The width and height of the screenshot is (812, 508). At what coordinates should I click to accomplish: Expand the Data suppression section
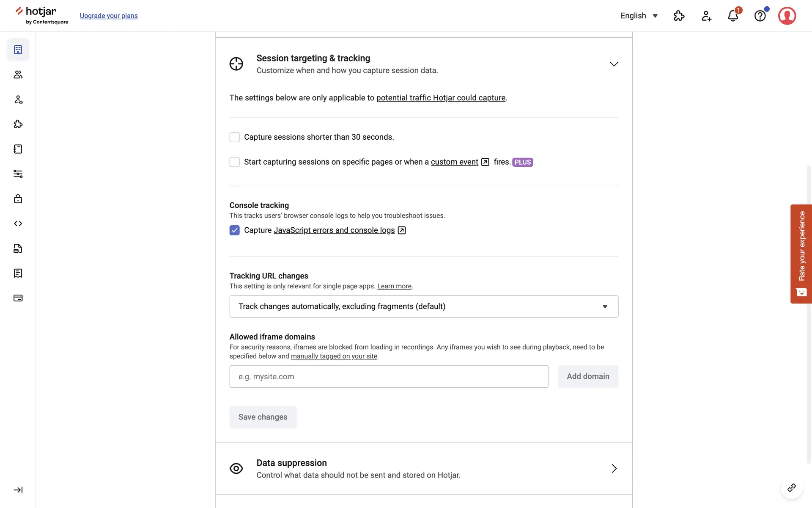pos(614,469)
